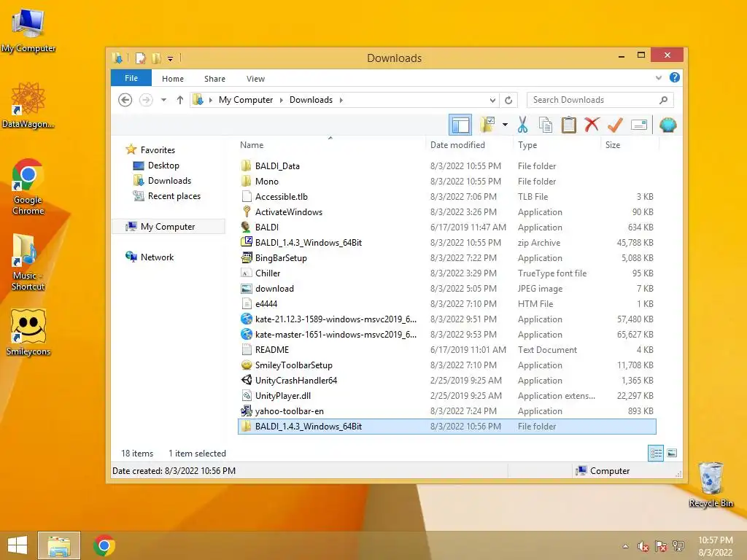The width and height of the screenshot is (747, 560).
Task: Click the Rename toolbar icon
Action: click(x=639, y=125)
